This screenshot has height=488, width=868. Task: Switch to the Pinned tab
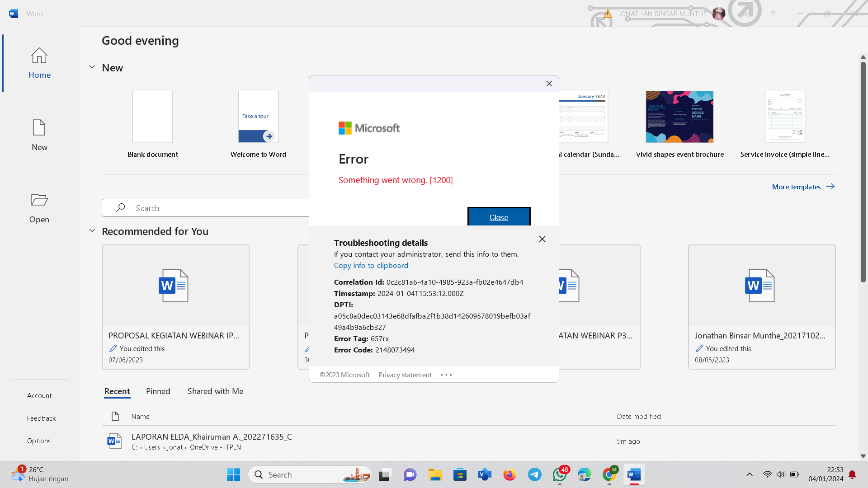coord(158,391)
